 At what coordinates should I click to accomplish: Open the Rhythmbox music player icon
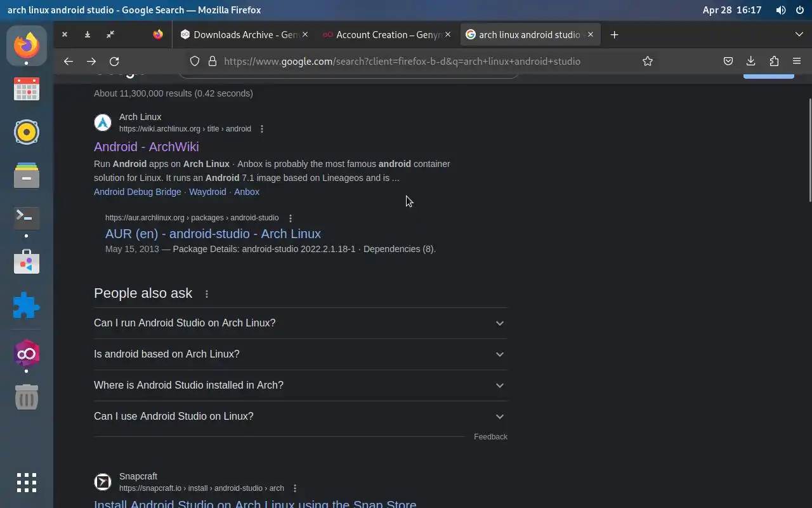click(27, 132)
